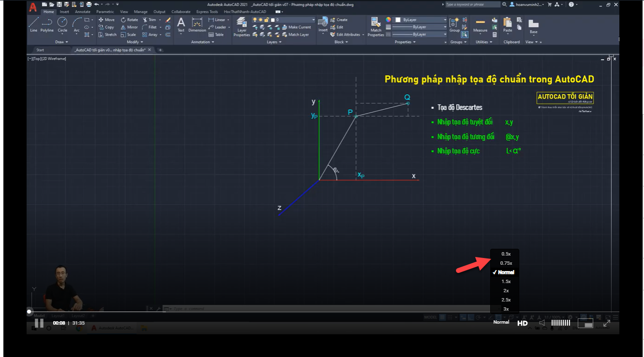644x357 pixels.
Task: Open the ByLayer color dropdown
Action: coord(421,20)
